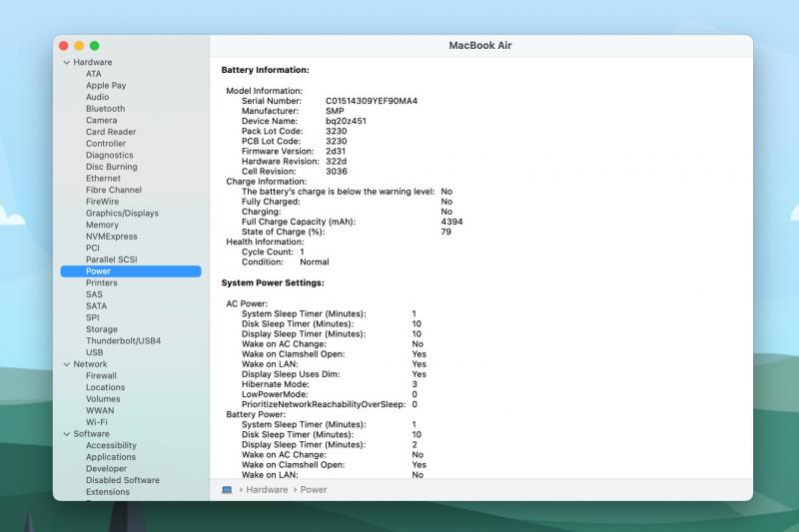This screenshot has width=799, height=532.
Task: Click serial number C01514309YEF90MA4
Action: pos(372,101)
